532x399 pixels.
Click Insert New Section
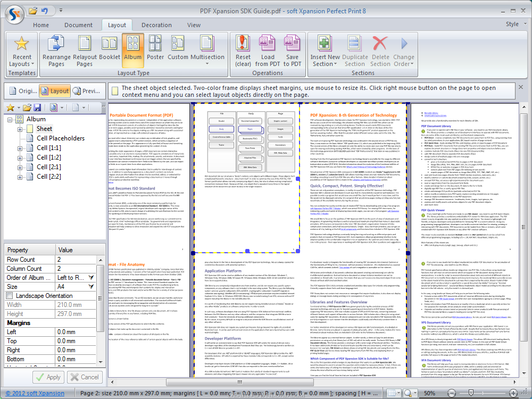click(x=325, y=51)
